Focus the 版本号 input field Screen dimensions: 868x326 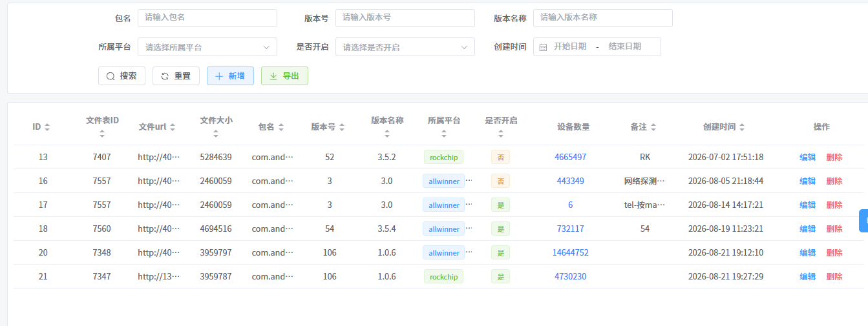coord(405,18)
